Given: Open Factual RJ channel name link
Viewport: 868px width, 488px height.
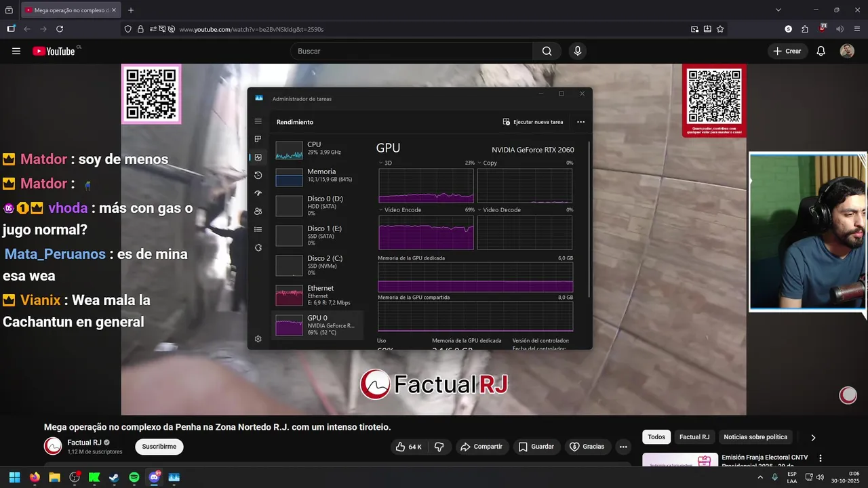Looking at the screenshot, I should [84, 443].
